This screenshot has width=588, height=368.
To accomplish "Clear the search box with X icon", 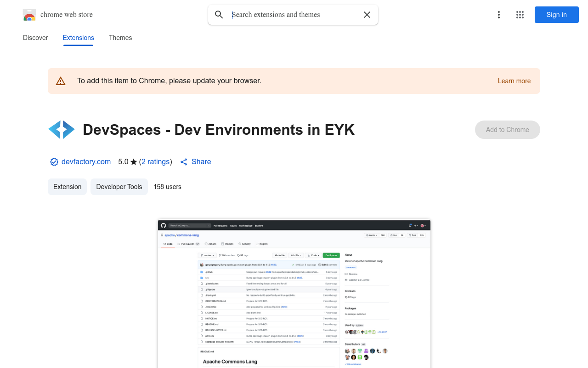I will click(367, 15).
